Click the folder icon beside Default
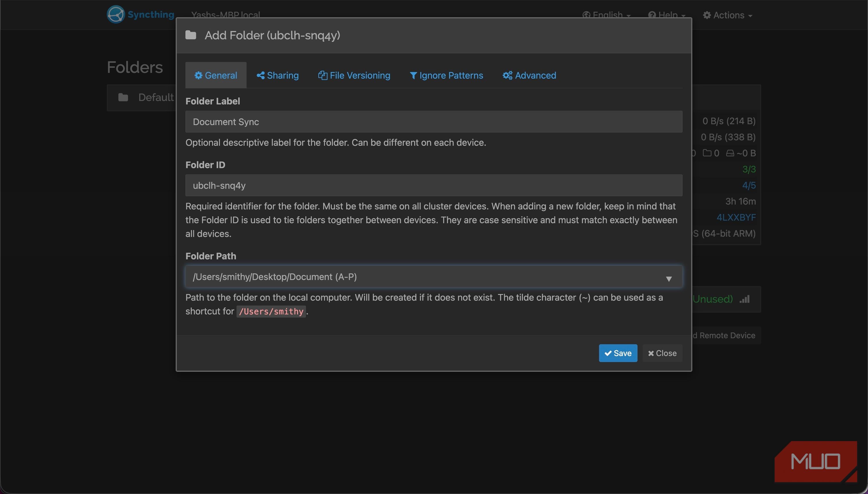This screenshot has width=868, height=494. coord(123,98)
